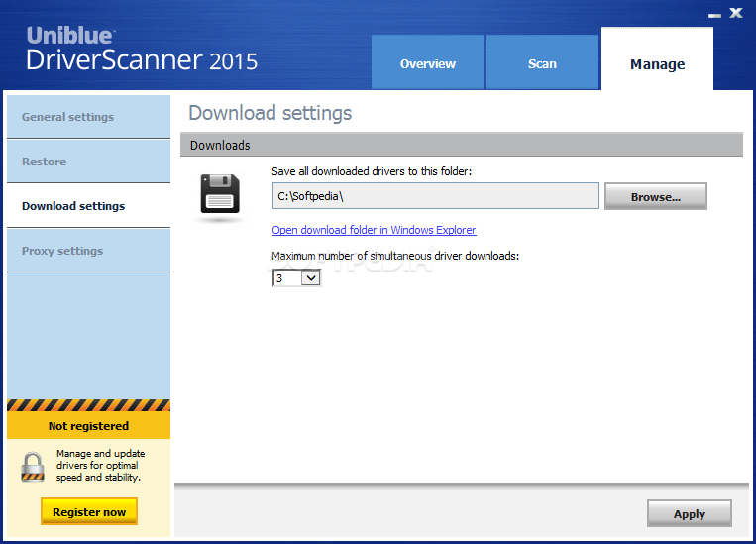Click the Downloads section header
Image resolution: width=756 pixels, height=544 pixels.
(462, 145)
